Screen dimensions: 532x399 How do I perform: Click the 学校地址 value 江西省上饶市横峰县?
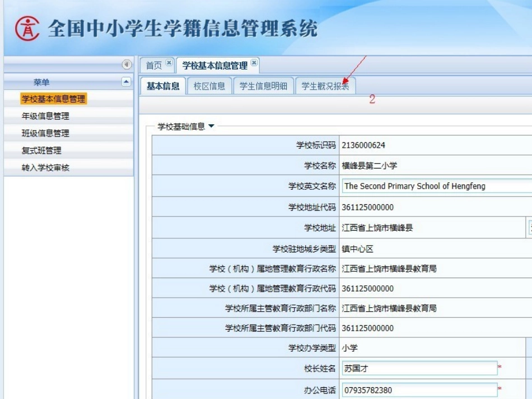[x=377, y=228]
